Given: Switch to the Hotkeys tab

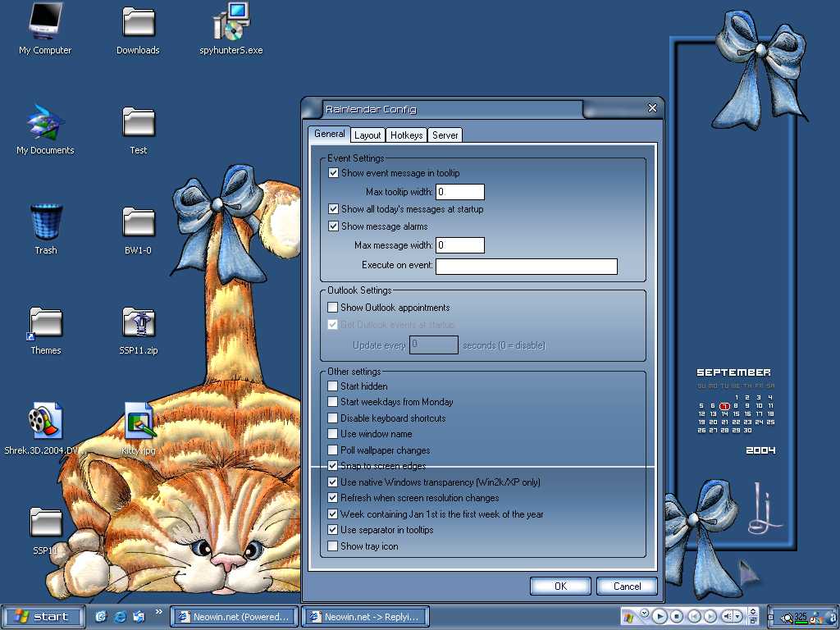Looking at the screenshot, I should point(406,135).
